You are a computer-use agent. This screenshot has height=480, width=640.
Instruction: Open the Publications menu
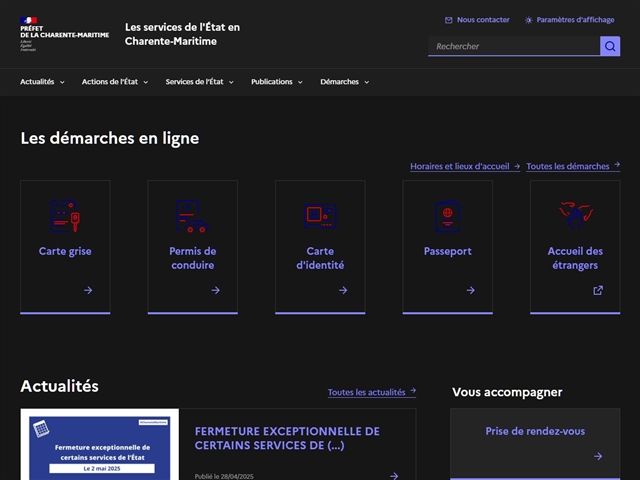277,82
